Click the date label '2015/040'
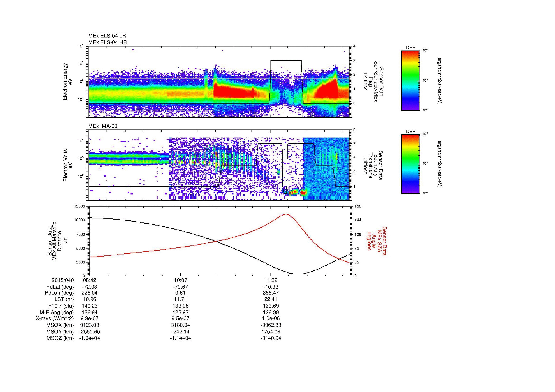Screen dimensions: 555x392 (x=63, y=280)
